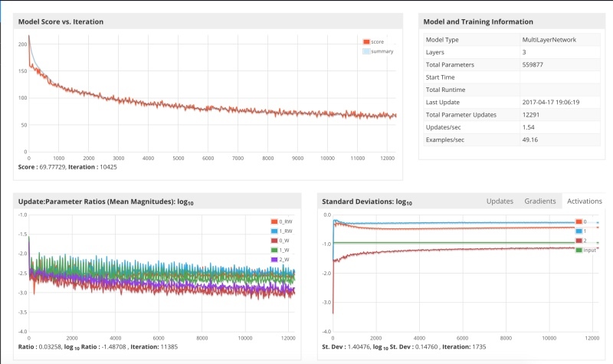613x364 pixels.
Task: Click the blue 1_RW legend swatch
Action: coord(274,231)
